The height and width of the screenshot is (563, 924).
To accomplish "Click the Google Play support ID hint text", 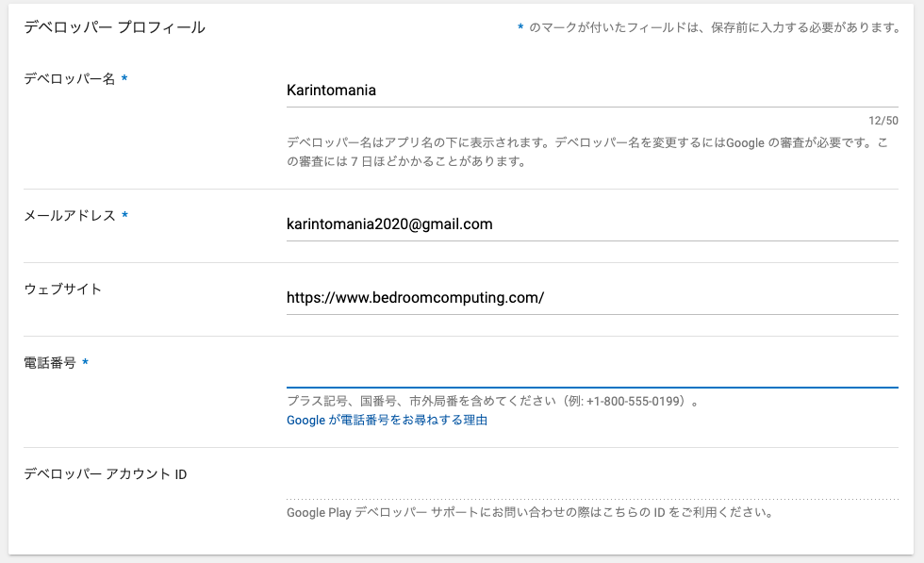I will tap(530, 512).
